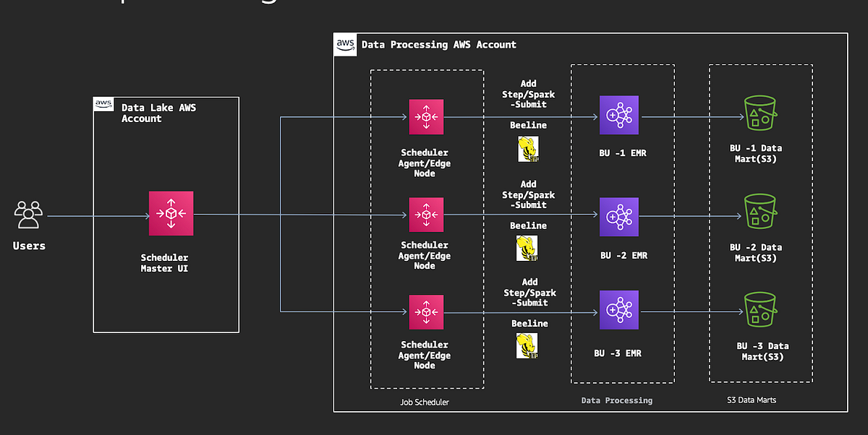The height and width of the screenshot is (435, 868).
Task: Click AWS logo of Data Lake account
Action: 104,105
